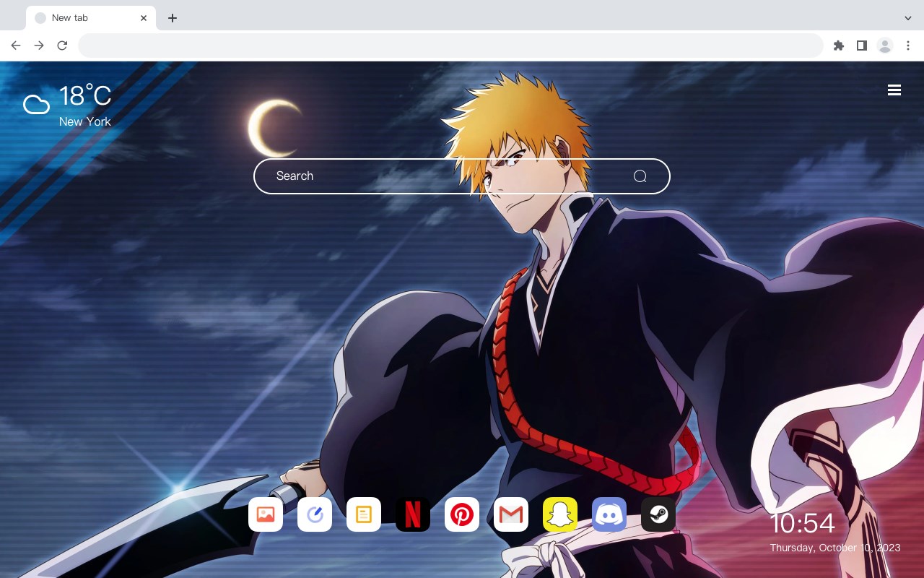Open a new tab with plus button
924x578 pixels.
[x=172, y=18]
